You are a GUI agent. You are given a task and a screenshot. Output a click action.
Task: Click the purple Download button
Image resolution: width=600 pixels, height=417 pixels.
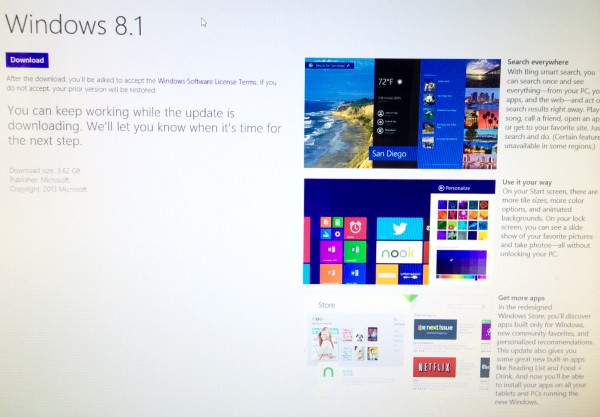pyautogui.click(x=27, y=60)
